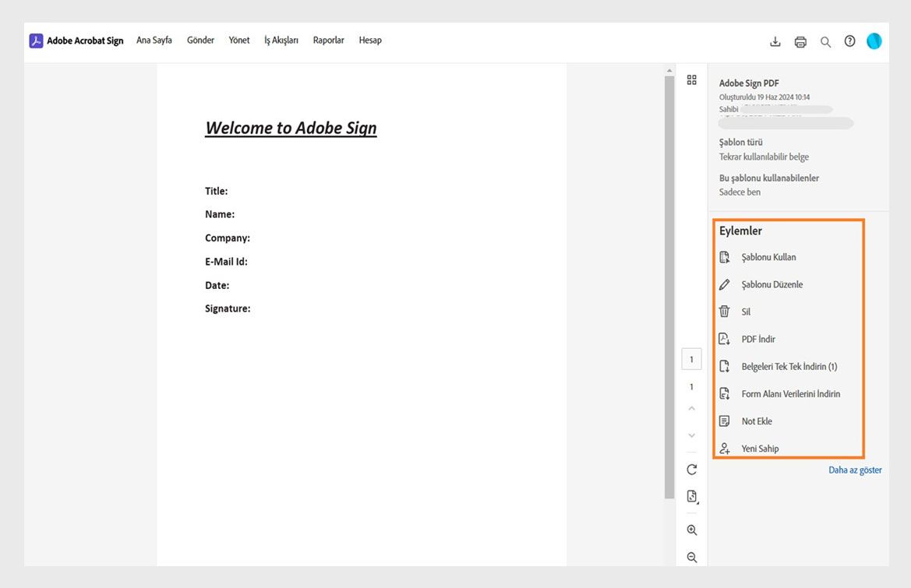The image size is (911, 588).
Task: Select the Sil action
Action: click(746, 312)
